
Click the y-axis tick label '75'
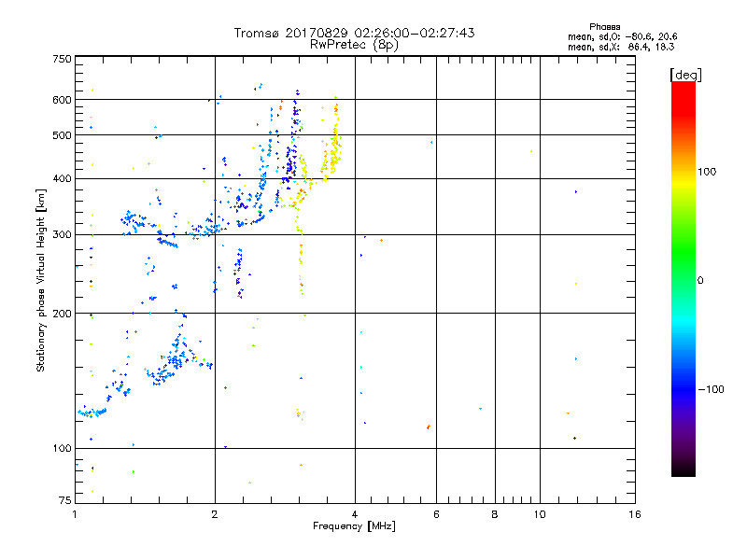(65, 500)
